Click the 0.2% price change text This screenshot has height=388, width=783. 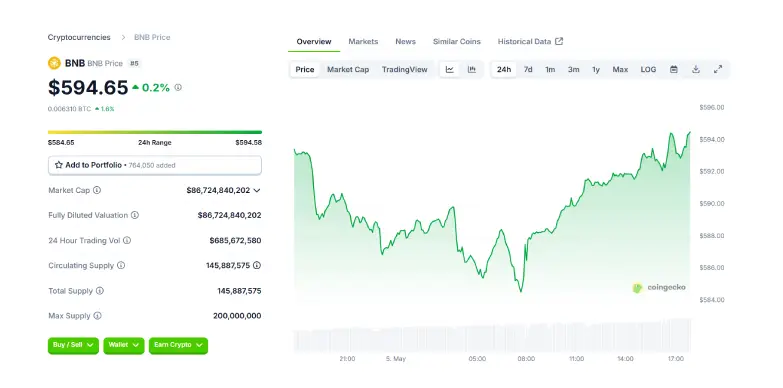(x=156, y=88)
